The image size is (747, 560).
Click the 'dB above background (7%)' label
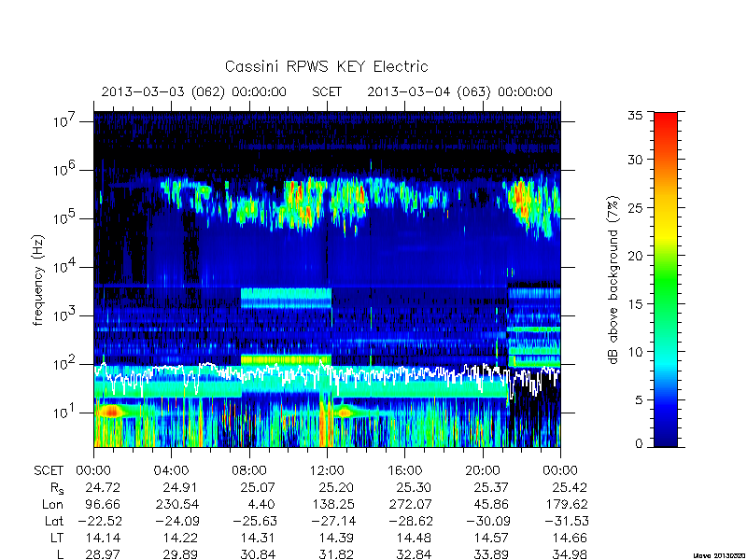pos(613,280)
